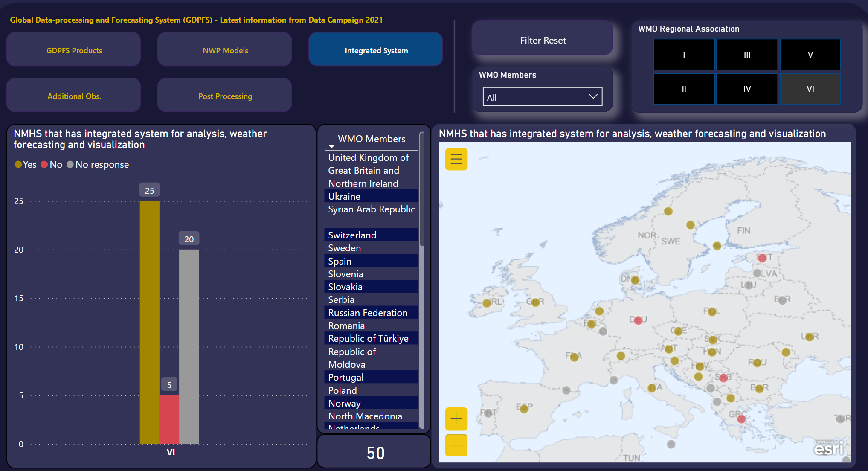Click the red marker near Greece
Viewport: 868px width, 471px height.
click(741, 419)
